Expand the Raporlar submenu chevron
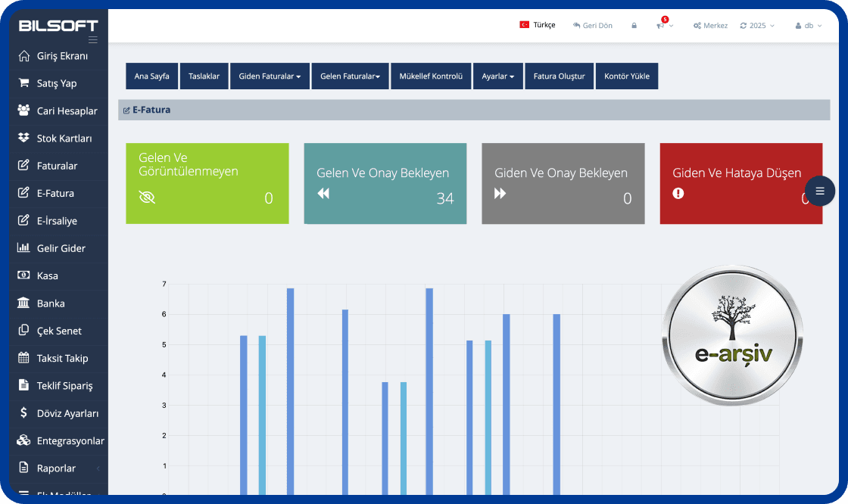 coord(98,468)
